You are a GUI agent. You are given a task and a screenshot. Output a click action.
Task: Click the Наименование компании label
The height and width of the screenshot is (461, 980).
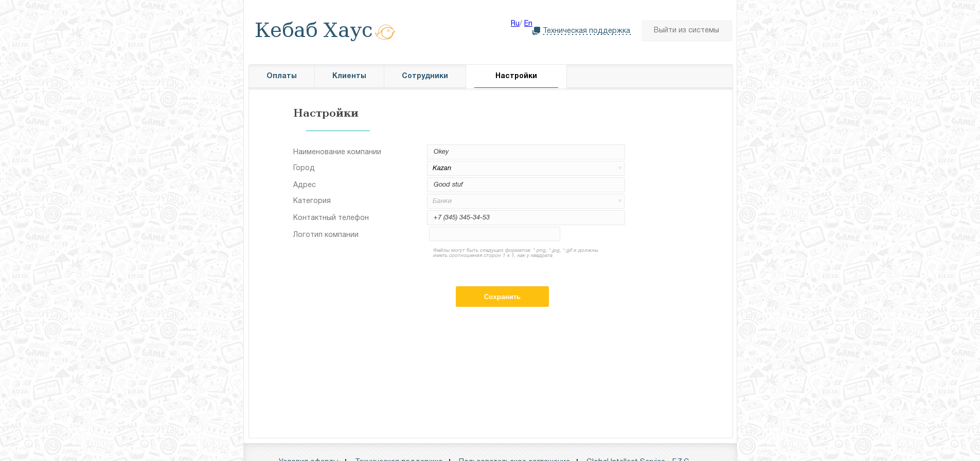[337, 152]
